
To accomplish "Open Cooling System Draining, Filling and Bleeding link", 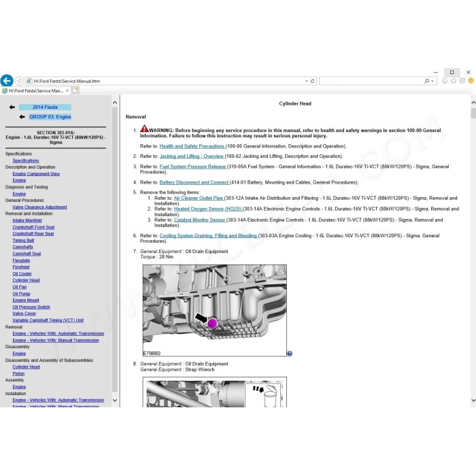I will coord(208,236).
